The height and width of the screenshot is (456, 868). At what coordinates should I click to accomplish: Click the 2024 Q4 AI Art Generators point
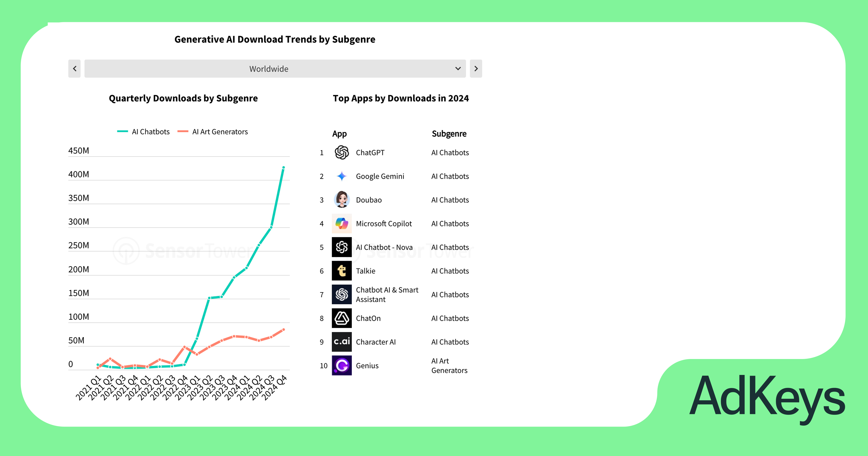pyautogui.click(x=283, y=330)
